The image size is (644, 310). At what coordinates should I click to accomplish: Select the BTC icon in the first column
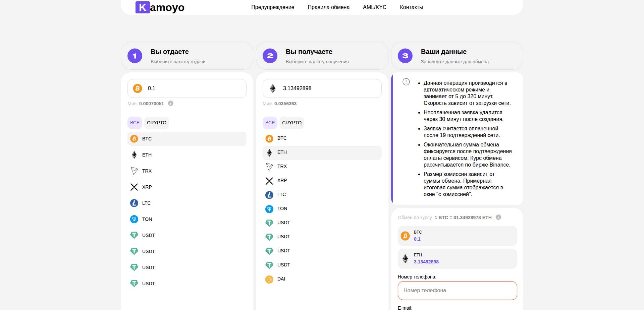coord(134,138)
